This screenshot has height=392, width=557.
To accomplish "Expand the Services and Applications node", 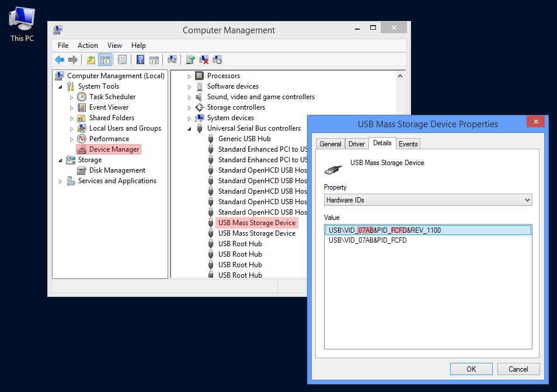I will [60, 181].
